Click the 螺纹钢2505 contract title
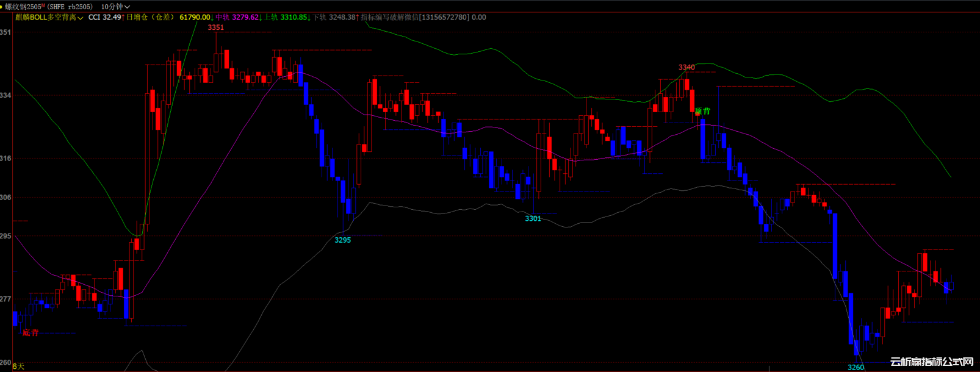 pos(24,7)
